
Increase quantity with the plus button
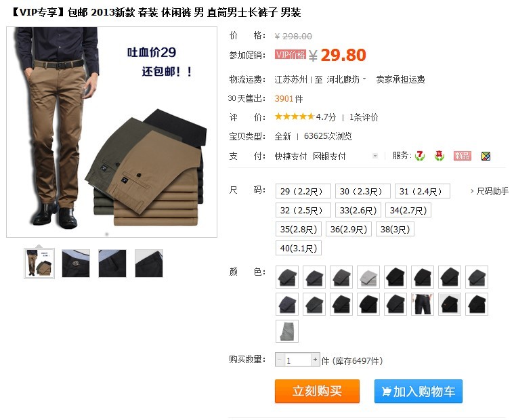click(x=315, y=360)
